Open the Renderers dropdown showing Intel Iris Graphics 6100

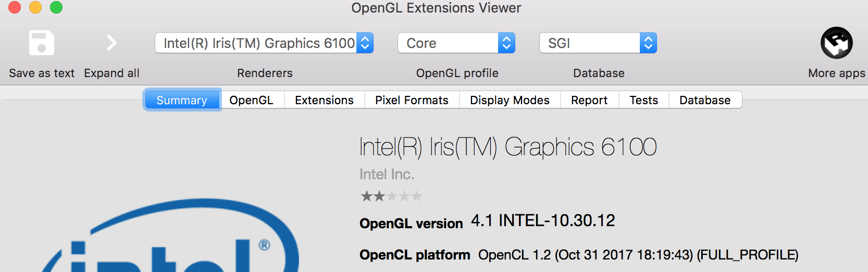click(x=264, y=43)
